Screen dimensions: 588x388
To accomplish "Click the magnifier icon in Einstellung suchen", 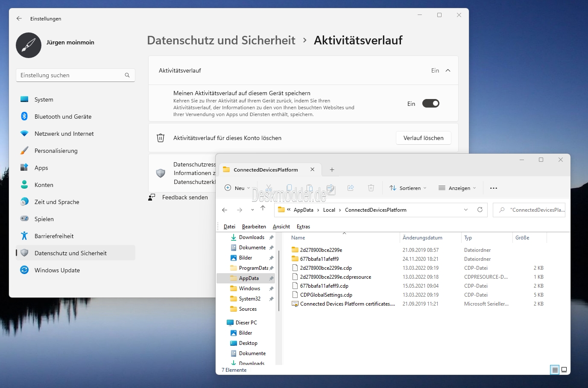I will tap(127, 75).
